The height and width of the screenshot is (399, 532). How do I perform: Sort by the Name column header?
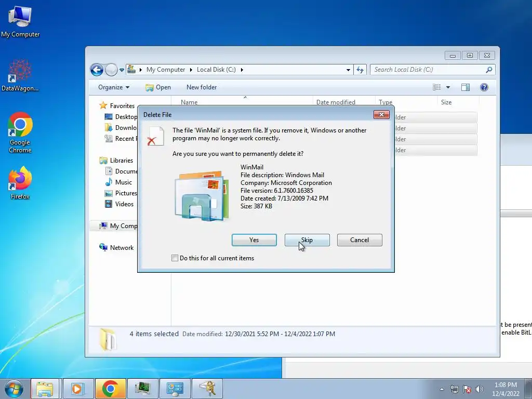coord(189,102)
